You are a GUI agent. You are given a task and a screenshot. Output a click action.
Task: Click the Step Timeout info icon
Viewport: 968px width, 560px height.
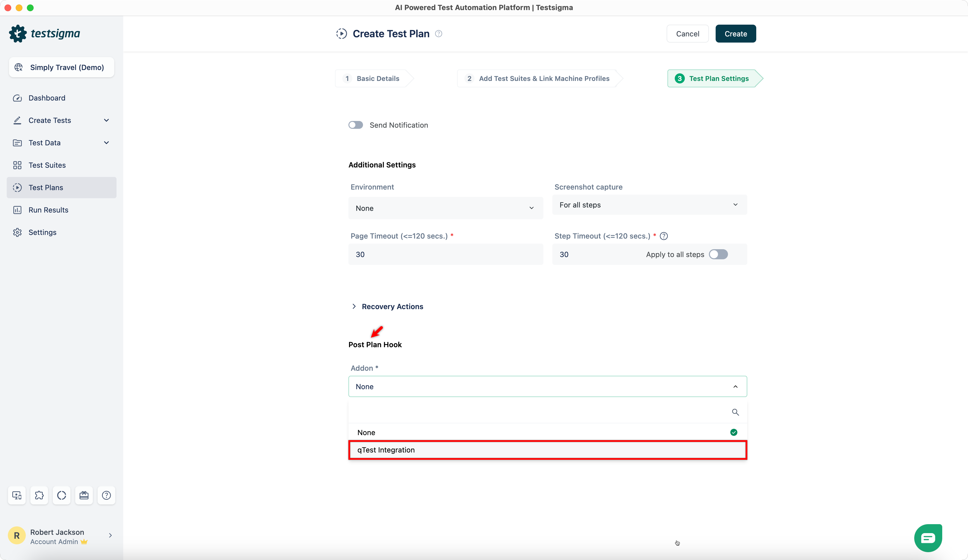tap(663, 236)
